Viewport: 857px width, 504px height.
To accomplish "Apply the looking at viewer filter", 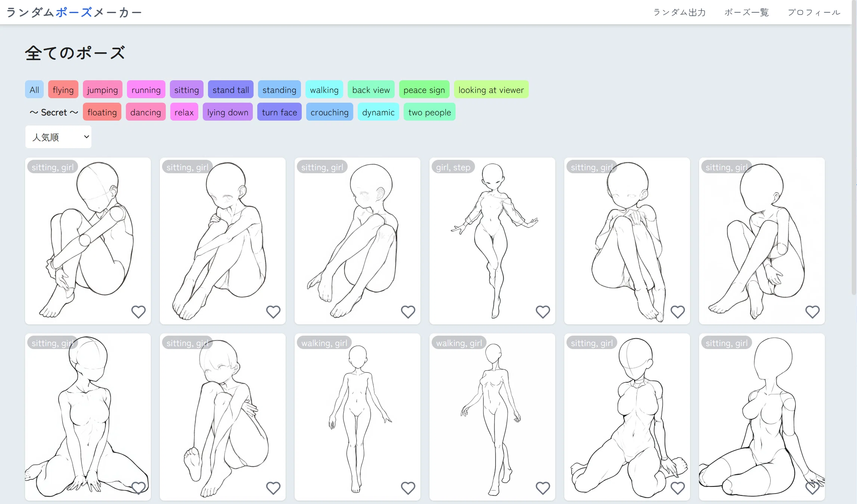I will click(491, 90).
